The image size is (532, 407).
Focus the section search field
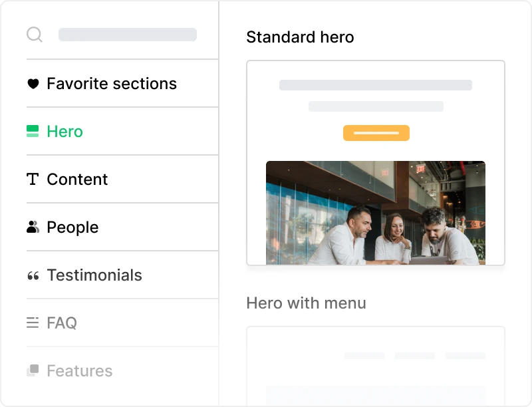(x=128, y=35)
